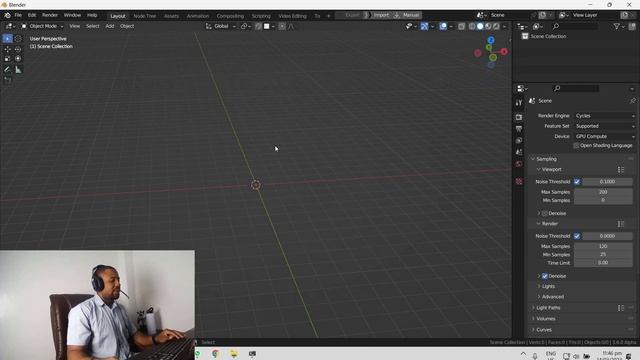Toggle viewport overlays button
This screenshot has height=360, width=640.
(443, 26)
